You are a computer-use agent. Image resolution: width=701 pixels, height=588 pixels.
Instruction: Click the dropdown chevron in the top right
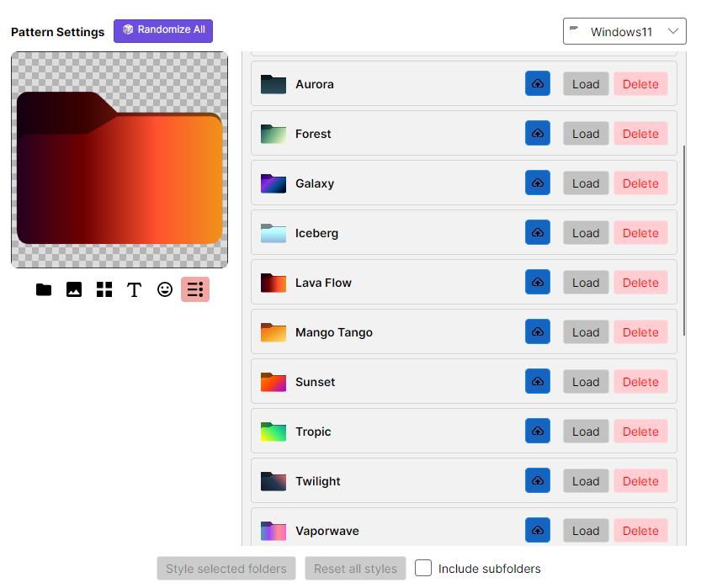pos(672,31)
